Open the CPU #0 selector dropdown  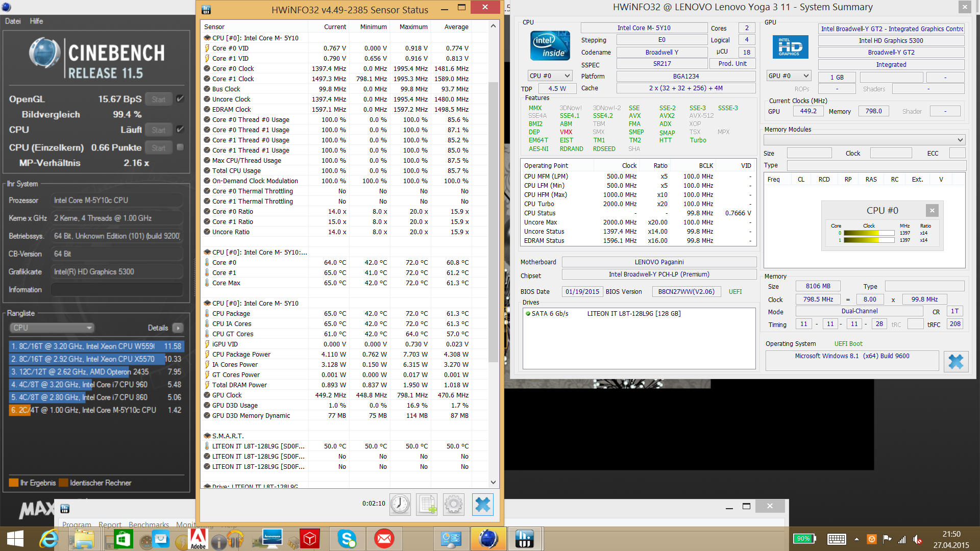[550, 76]
